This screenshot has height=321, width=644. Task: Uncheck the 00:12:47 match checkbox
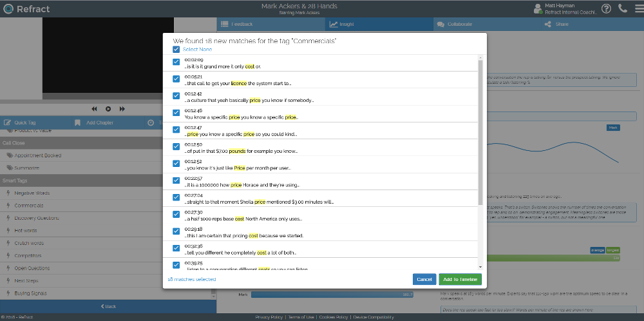[x=176, y=129]
